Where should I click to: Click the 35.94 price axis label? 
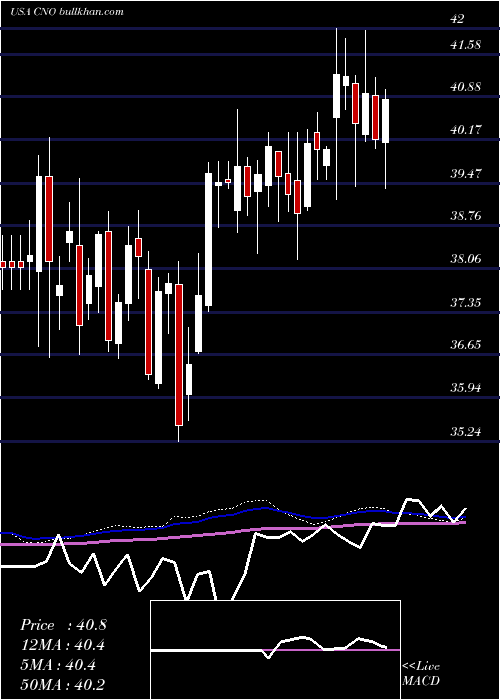click(x=466, y=387)
